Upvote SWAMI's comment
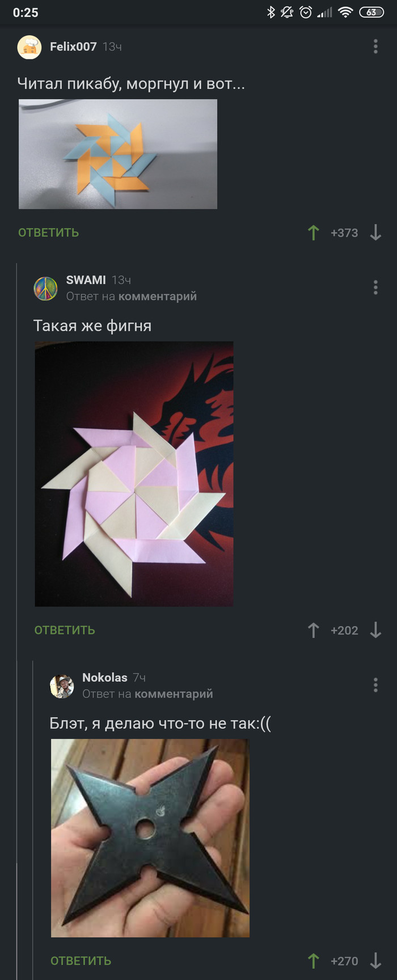397x980 pixels. (314, 630)
